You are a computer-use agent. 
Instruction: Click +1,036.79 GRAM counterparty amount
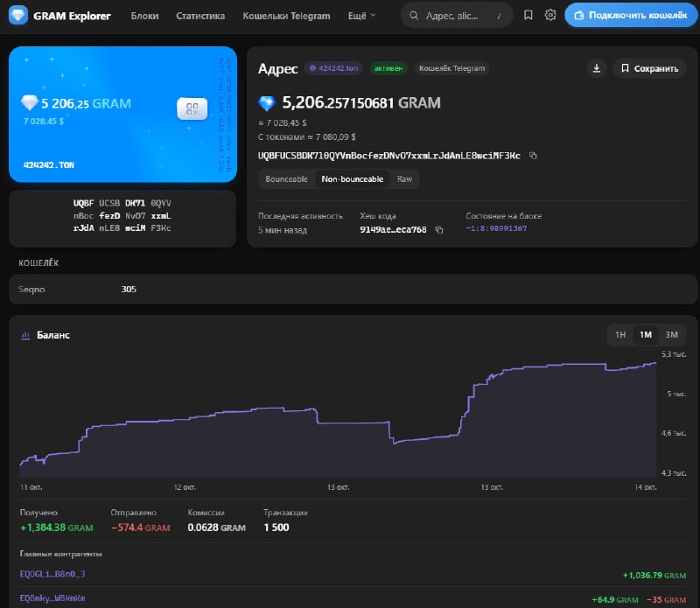654,576
